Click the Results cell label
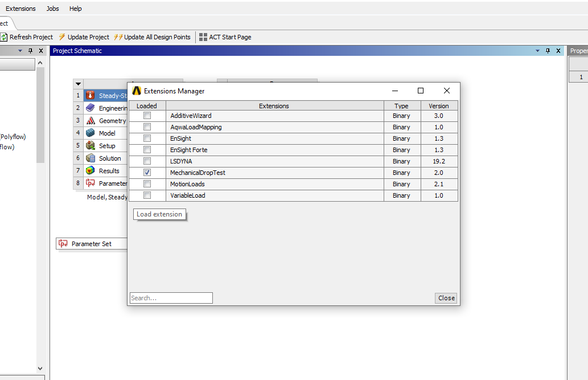 109,171
